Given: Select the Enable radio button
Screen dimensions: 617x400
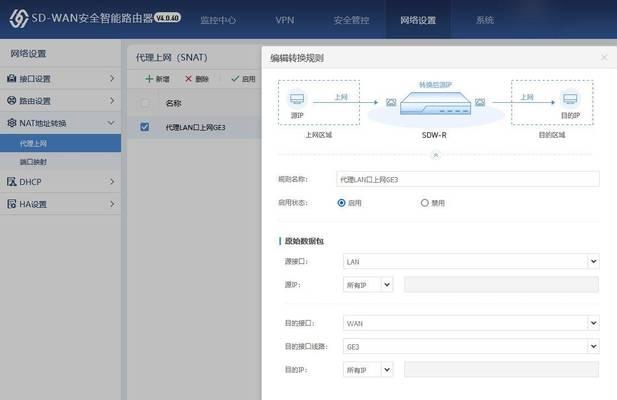Looking at the screenshot, I should point(342,202).
